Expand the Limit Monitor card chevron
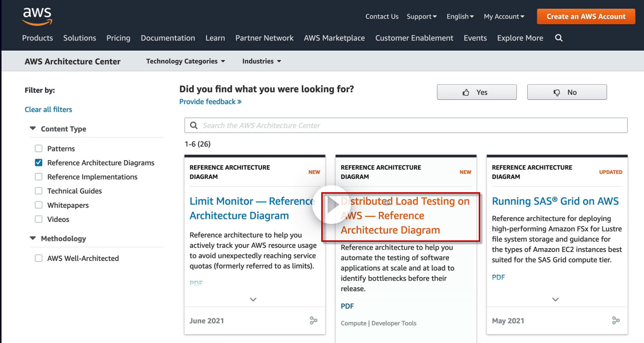644x343 pixels. tap(253, 299)
